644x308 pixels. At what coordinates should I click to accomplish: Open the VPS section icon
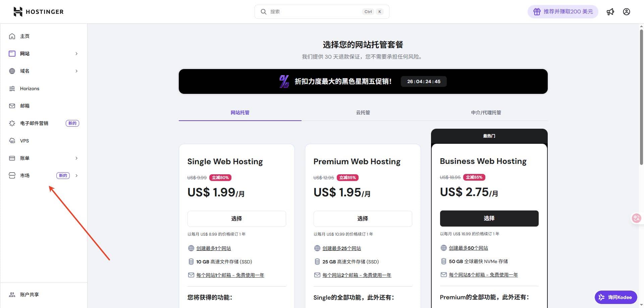click(x=12, y=141)
